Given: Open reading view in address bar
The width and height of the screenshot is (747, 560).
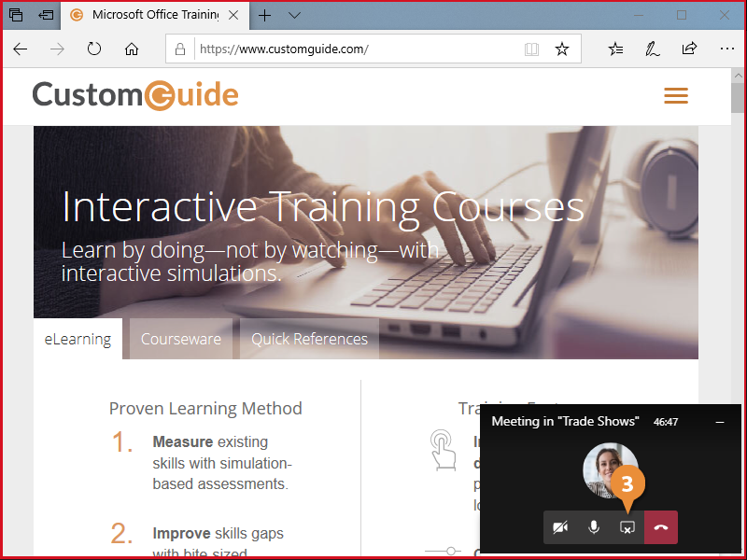Looking at the screenshot, I should tap(531, 49).
